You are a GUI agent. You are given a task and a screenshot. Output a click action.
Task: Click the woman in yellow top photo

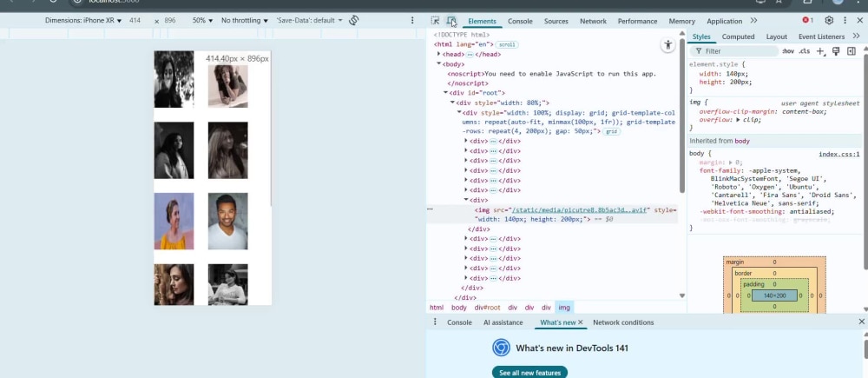pyautogui.click(x=174, y=221)
